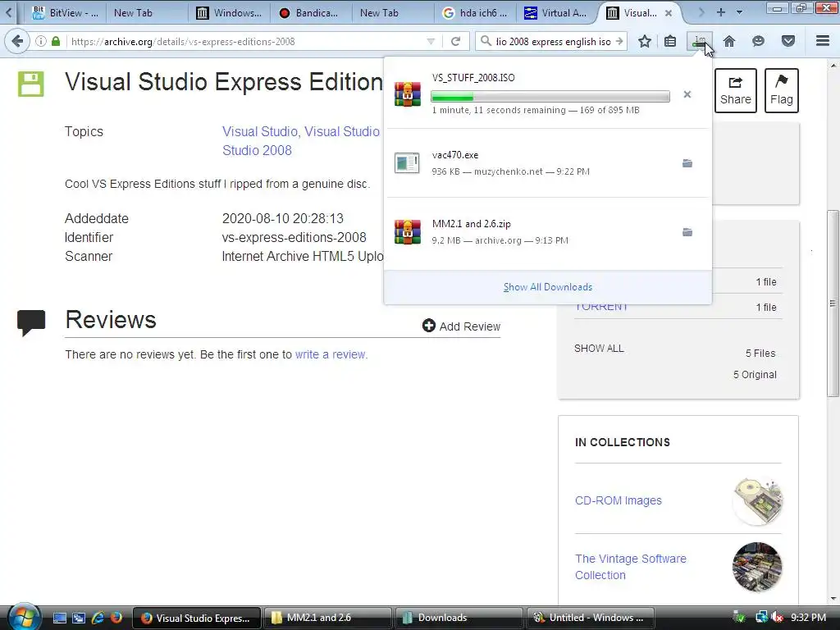Open the chat smiley toolbar icon

click(758, 41)
